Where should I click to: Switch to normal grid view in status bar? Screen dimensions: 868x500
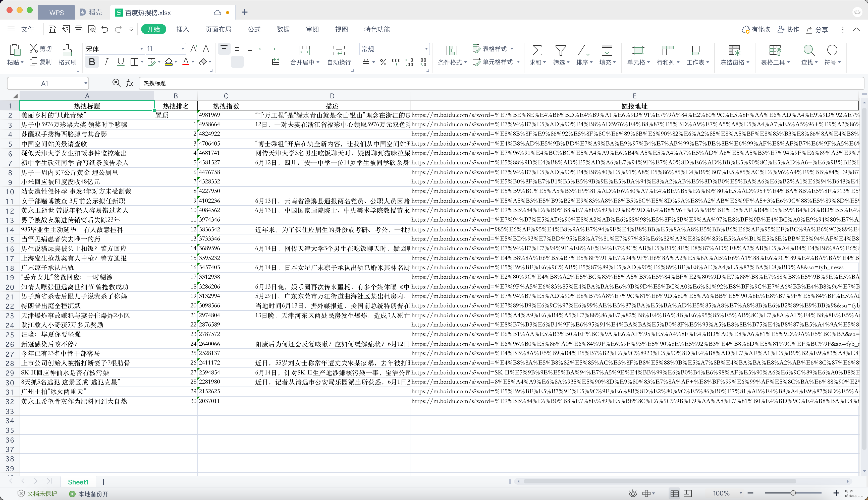pos(674,493)
